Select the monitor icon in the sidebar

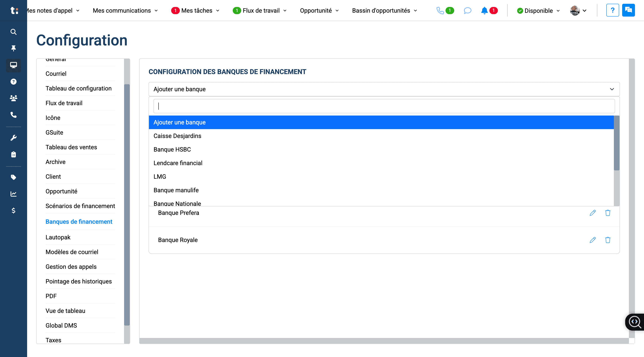click(x=14, y=65)
